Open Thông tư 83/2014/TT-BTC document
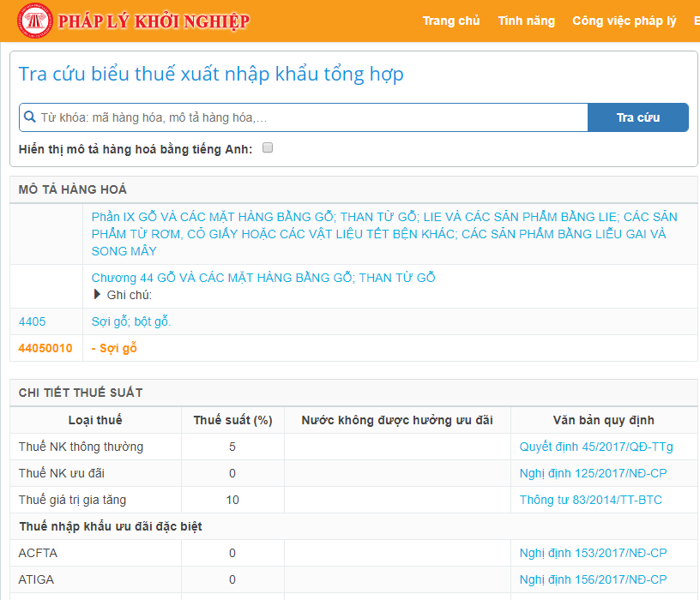 tap(590, 500)
